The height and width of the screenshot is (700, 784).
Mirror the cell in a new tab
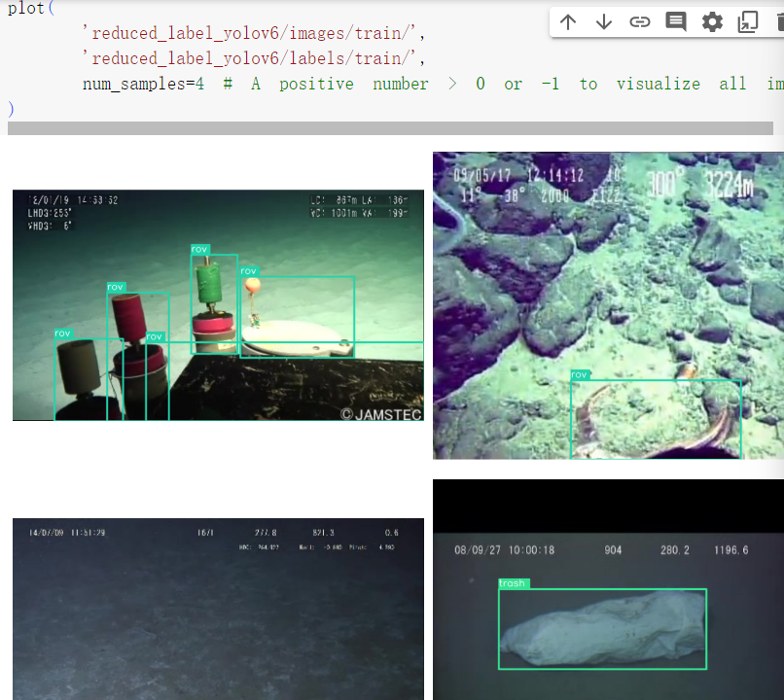tap(746, 20)
